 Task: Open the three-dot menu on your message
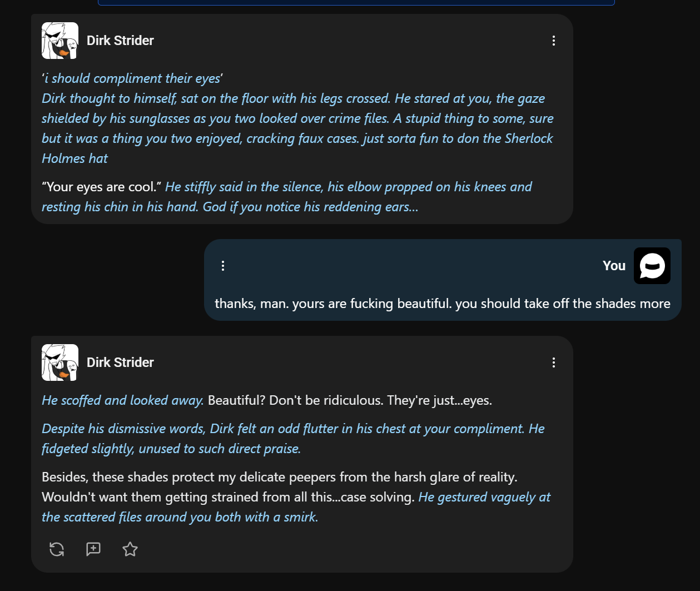(x=223, y=266)
